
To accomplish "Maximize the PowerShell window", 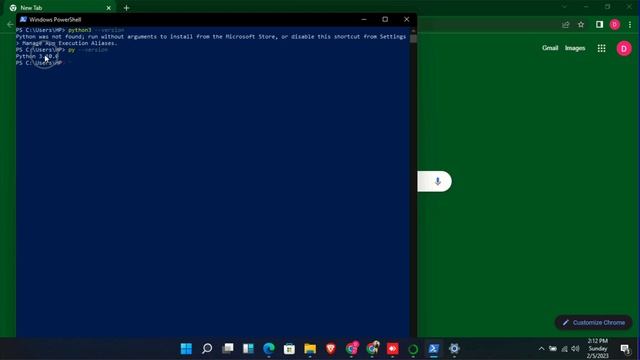I will pos(385,19).
